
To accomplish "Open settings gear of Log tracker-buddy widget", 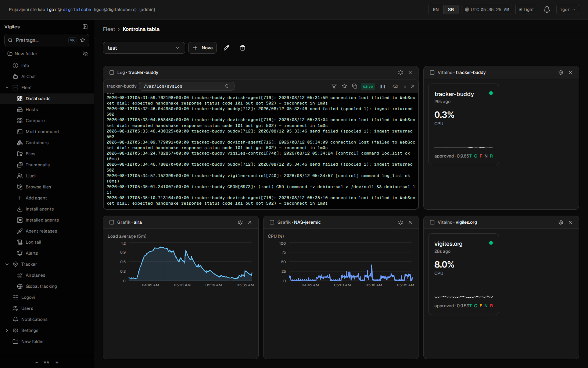I will 401,72.
